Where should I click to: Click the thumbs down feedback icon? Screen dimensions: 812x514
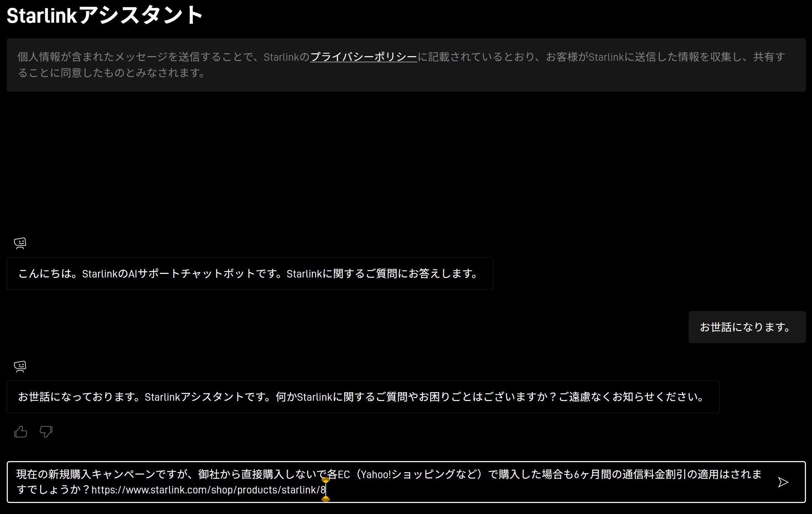click(x=46, y=432)
